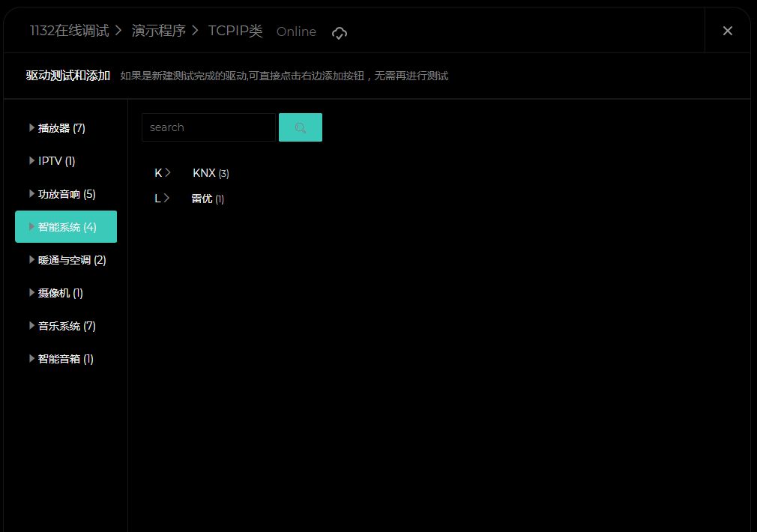Expand the 智能系统 (4) category arrow

(32, 226)
